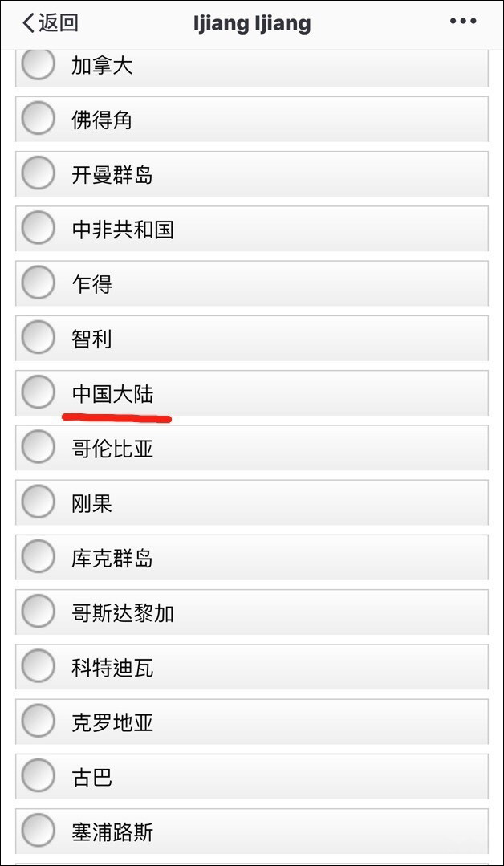Select the 佛得角 radio button
This screenshot has width=504, height=866.
[x=39, y=119]
